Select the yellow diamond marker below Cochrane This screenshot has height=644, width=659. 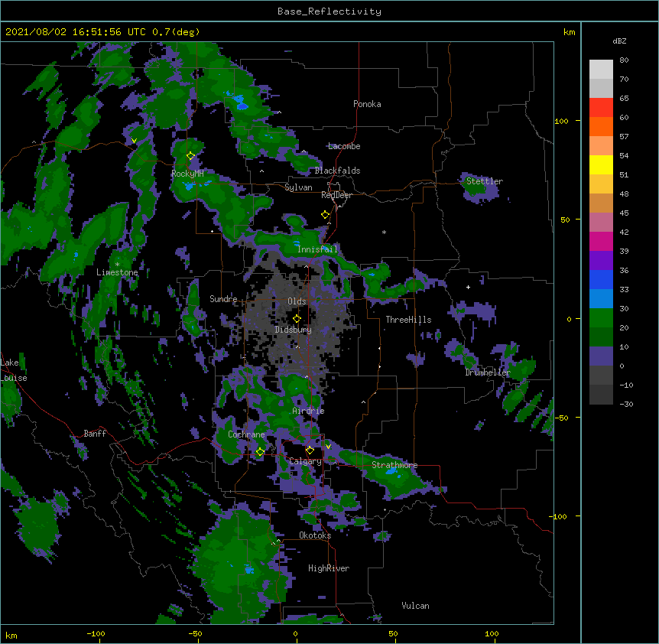260,452
